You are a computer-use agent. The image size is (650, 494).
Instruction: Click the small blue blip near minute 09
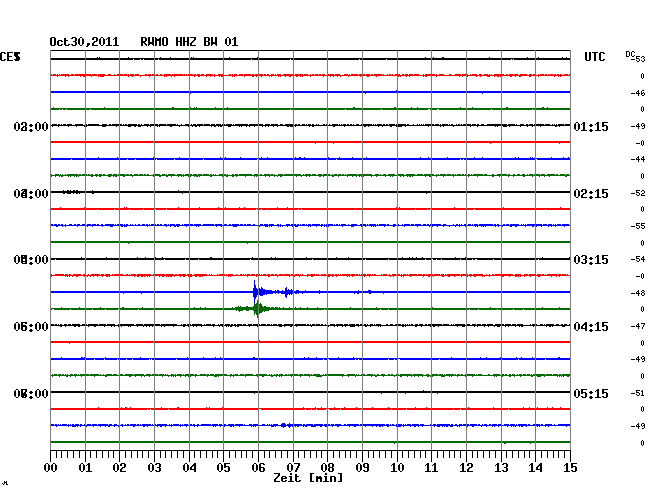369,292
